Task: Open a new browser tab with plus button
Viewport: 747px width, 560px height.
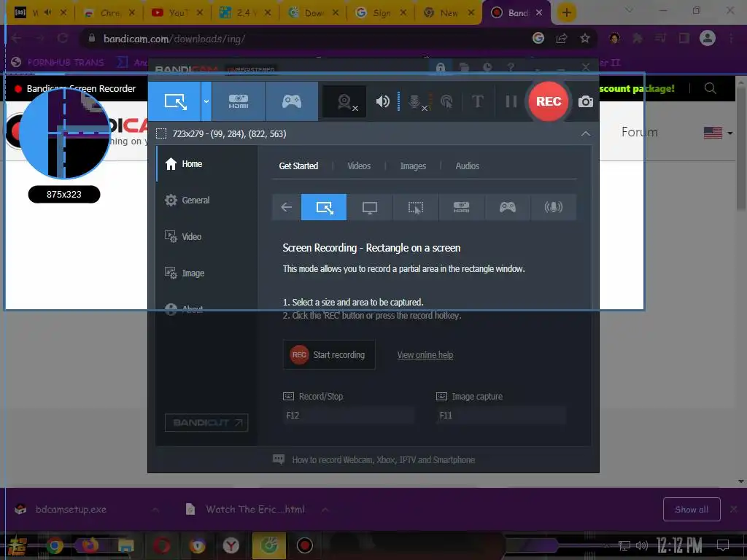Action: pos(566,12)
